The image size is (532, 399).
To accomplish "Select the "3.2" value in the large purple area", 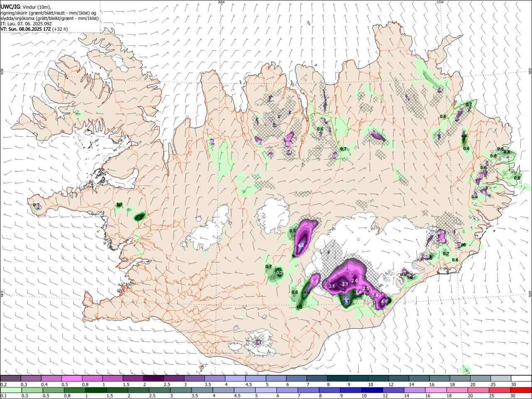I will tap(345, 284).
